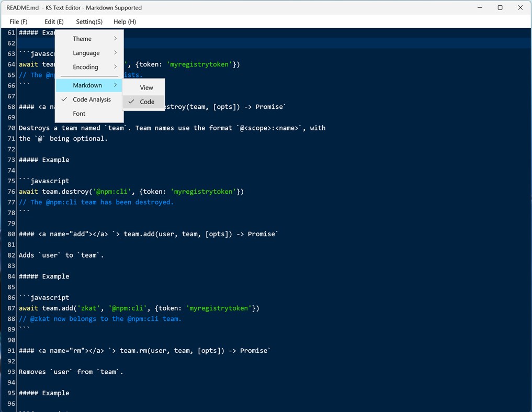Click the chevron icon next to Encoding
532x412 pixels.
click(x=115, y=67)
